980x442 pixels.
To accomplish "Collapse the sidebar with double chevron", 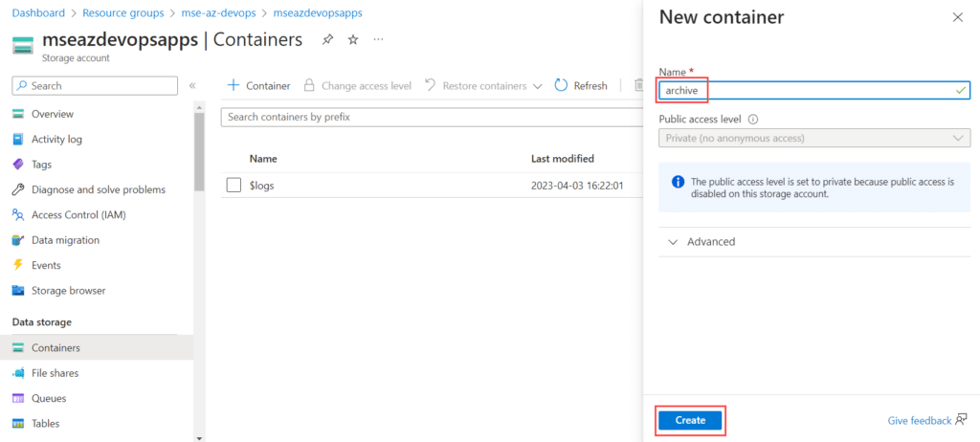I will (192, 86).
